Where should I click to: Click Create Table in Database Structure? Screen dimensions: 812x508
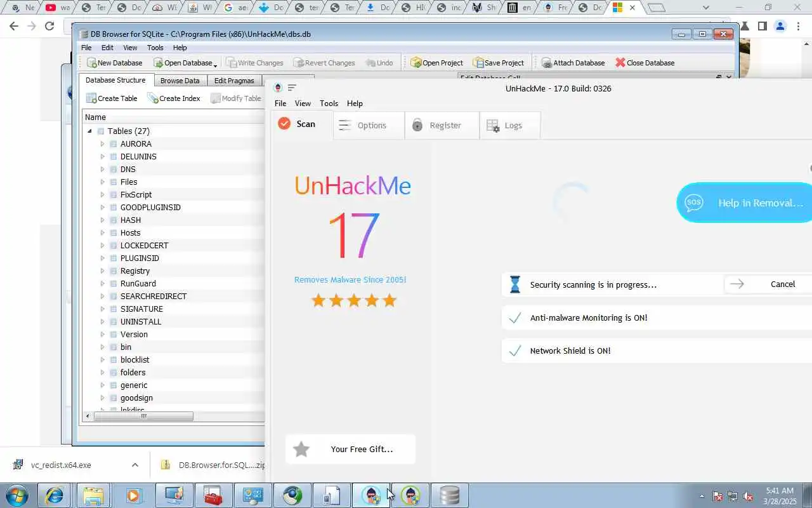pos(112,98)
